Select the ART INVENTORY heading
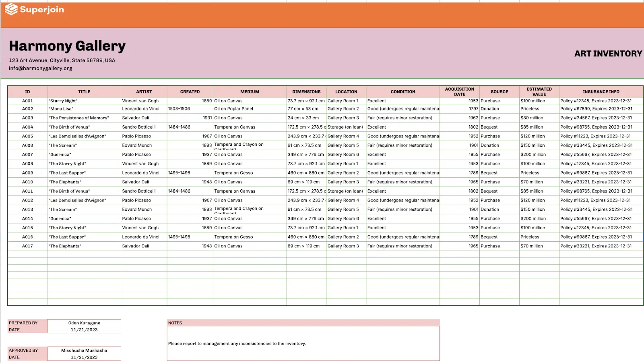Image resolution: width=644 pixels, height=363 pixels. 608,54
